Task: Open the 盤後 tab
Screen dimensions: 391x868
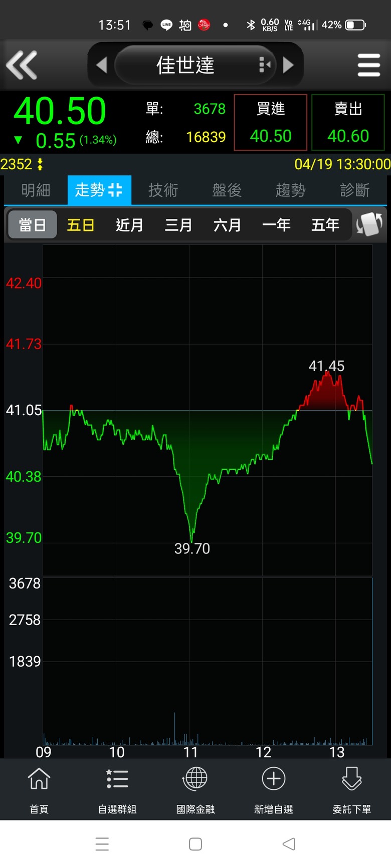Action: [x=227, y=190]
